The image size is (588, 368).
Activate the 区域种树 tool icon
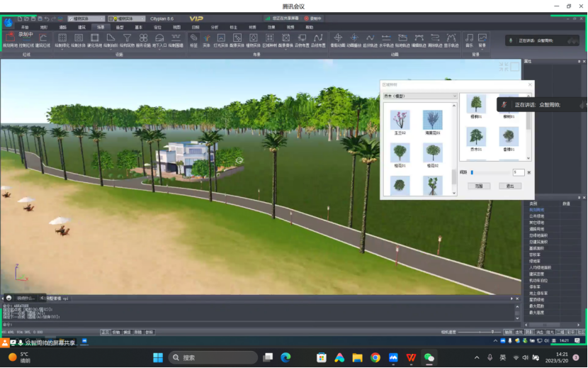pos(269,39)
